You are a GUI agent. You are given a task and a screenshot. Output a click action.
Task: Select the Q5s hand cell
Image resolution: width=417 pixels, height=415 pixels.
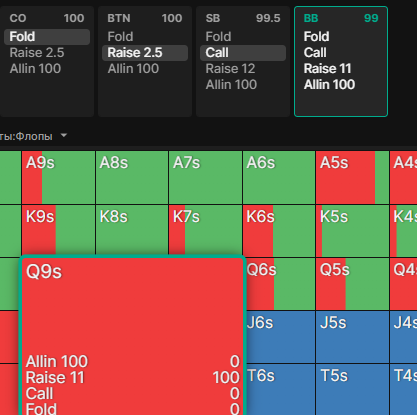click(x=352, y=284)
